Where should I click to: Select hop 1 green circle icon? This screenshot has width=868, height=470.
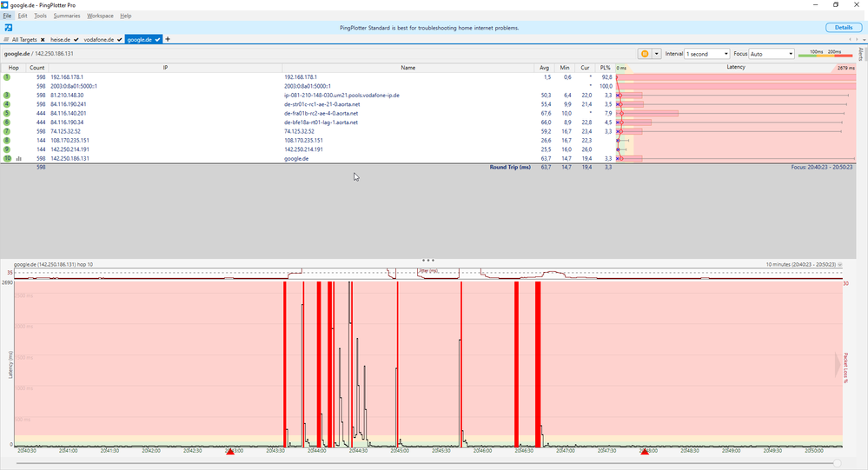pyautogui.click(x=7, y=77)
